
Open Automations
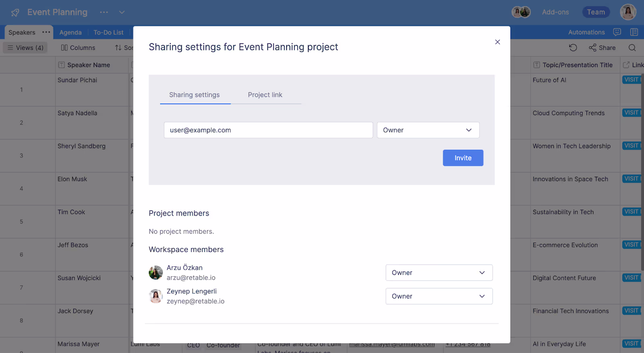[x=586, y=32]
